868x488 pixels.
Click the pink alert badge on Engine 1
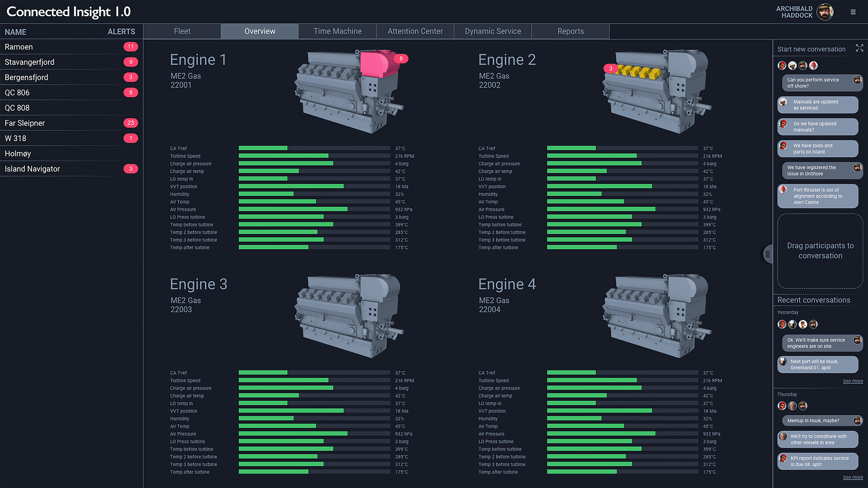(x=401, y=58)
